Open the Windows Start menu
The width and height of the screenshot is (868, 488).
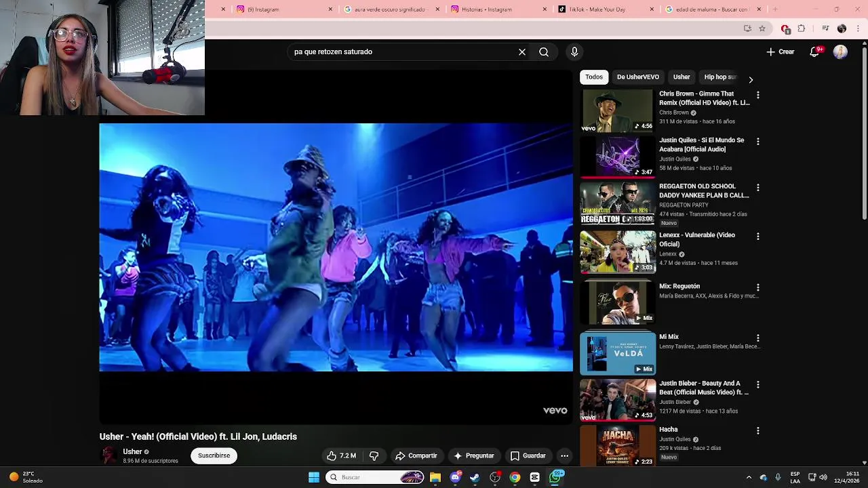tap(314, 477)
